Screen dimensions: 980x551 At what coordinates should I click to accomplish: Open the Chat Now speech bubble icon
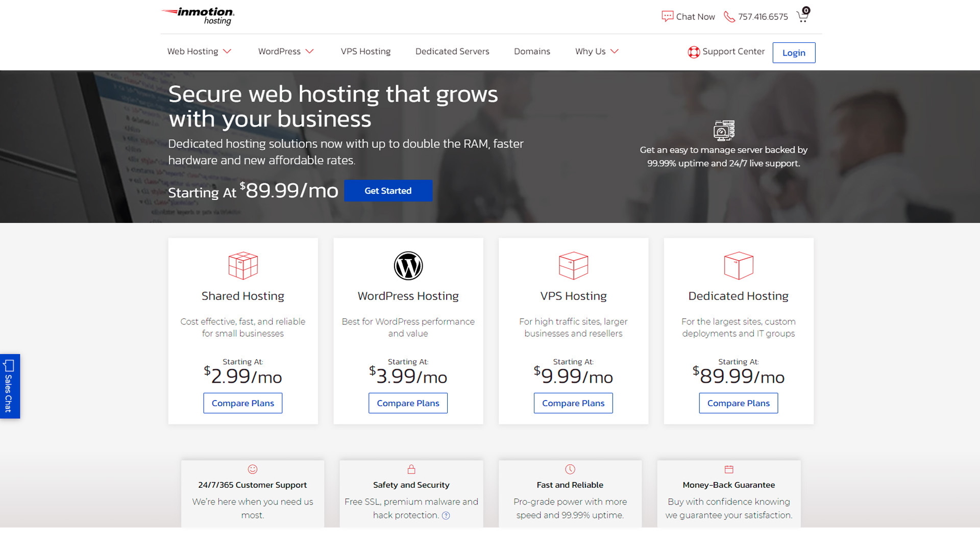[668, 16]
